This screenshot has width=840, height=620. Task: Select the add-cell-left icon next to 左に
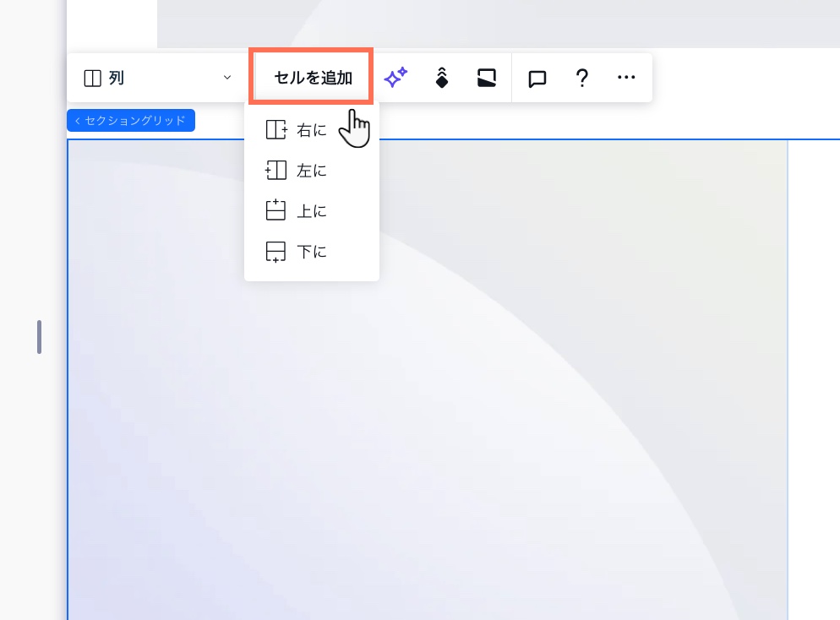(x=275, y=170)
